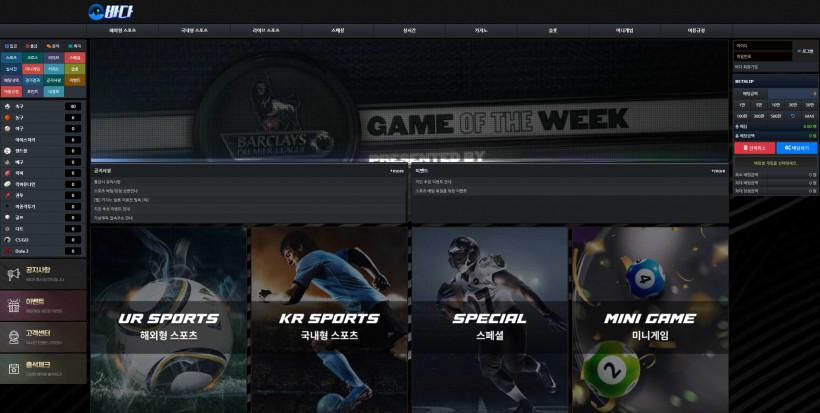This screenshot has width=820, height=413.
Task: Select the baseball icon for 야구
Action: [x=7, y=129]
